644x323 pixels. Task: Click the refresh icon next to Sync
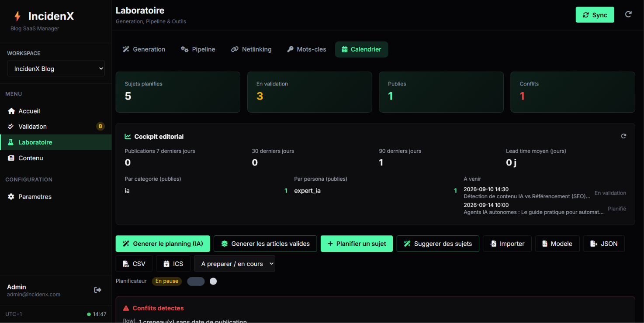628,14
